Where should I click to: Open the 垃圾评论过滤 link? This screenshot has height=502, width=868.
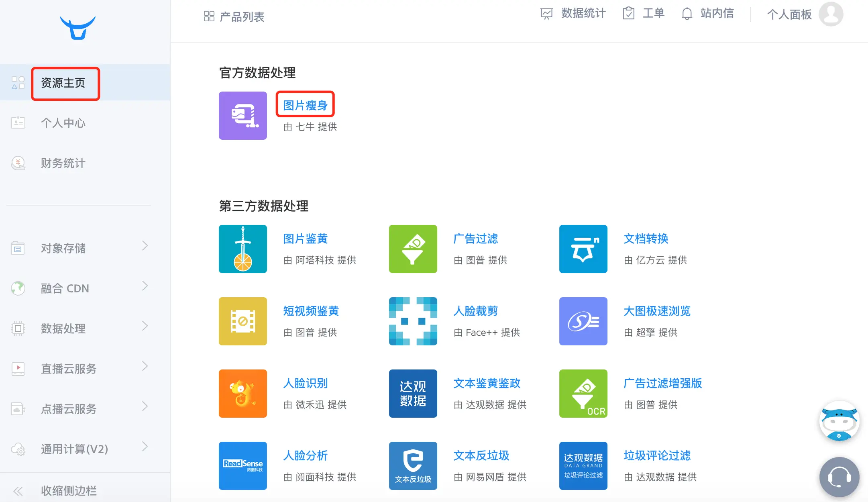point(657,455)
